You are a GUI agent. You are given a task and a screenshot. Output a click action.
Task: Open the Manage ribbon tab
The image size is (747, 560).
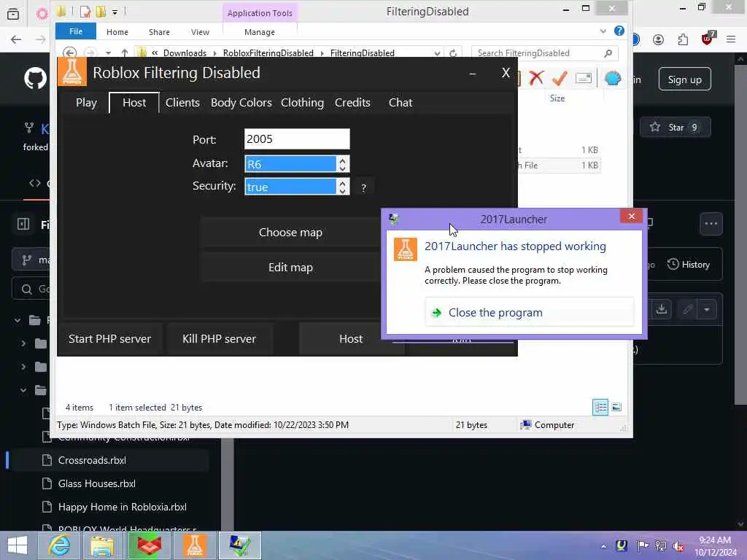(259, 32)
